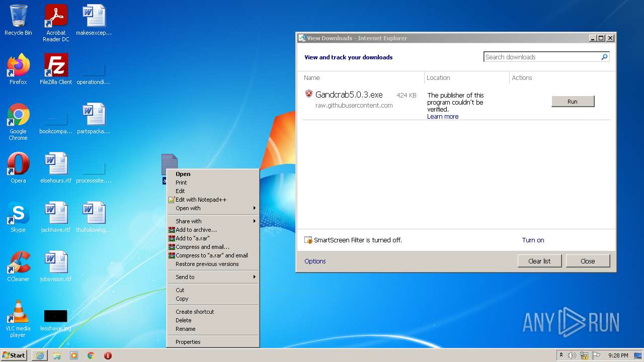Click Learn more link about publisher
The width and height of the screenshot is (644, 362).
[443, 117]
